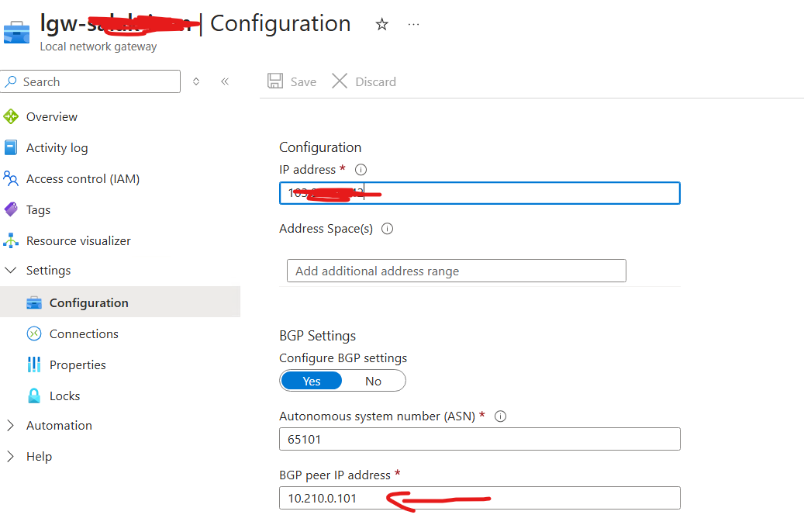
Task: Click the Save button label
Action: [x=304, y=82]
